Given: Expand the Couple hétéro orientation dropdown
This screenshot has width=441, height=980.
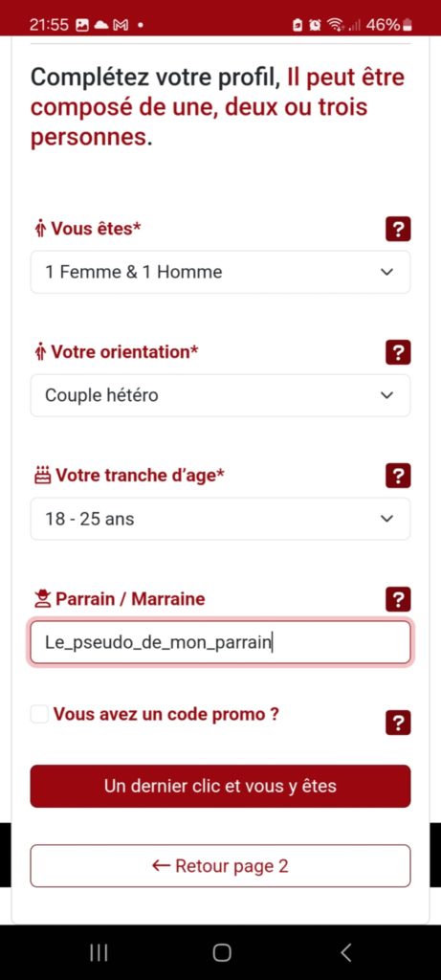Looking at the screenshot, I should pyautogui.click(x=220, y=395).
